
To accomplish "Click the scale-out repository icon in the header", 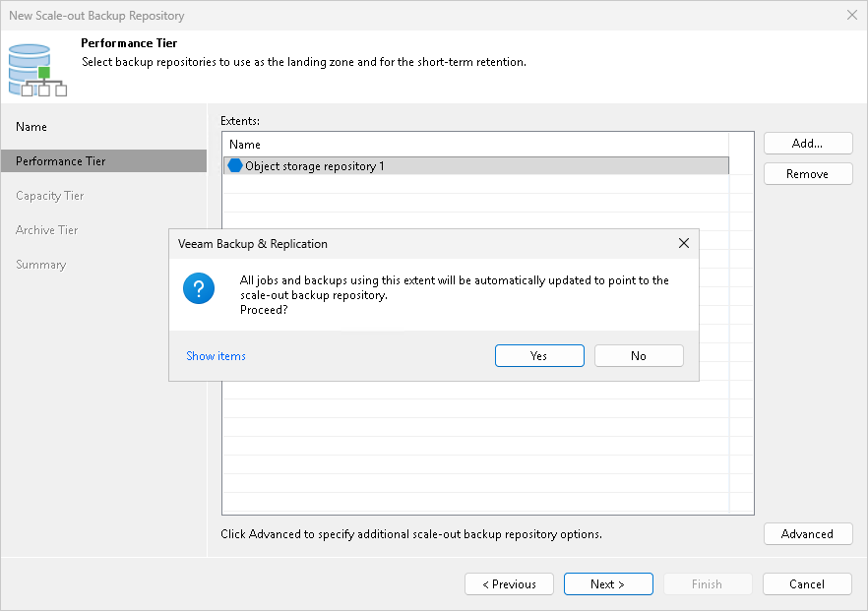I will point(35,69).
